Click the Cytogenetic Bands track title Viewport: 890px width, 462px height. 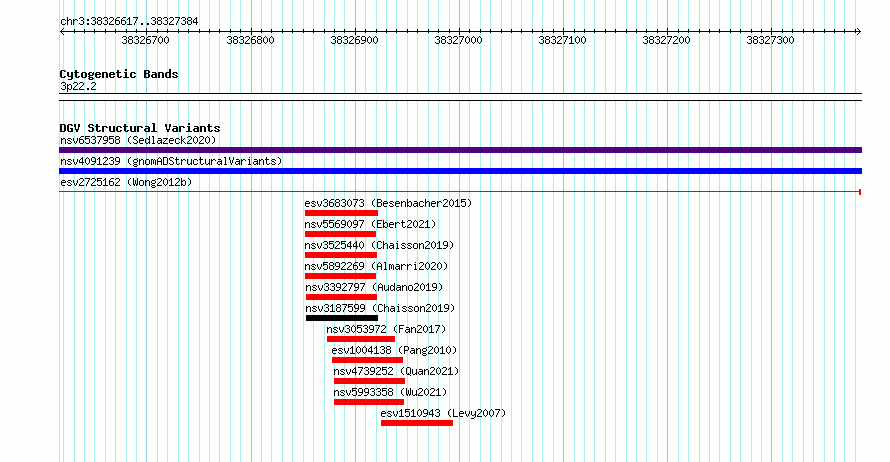[x=119, y=74]
